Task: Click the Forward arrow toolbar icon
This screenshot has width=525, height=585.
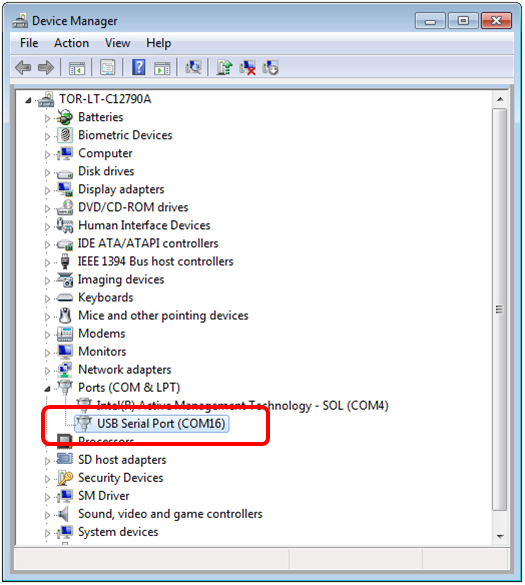Action: [46, 68]
